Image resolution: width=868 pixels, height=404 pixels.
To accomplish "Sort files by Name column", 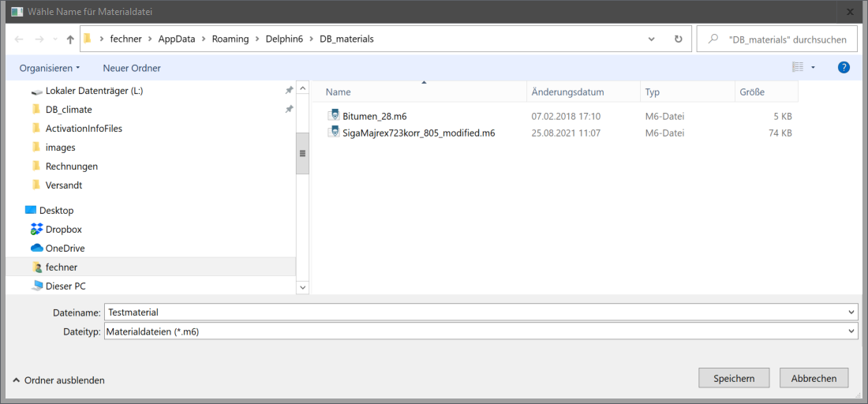I will pos(419,92).
